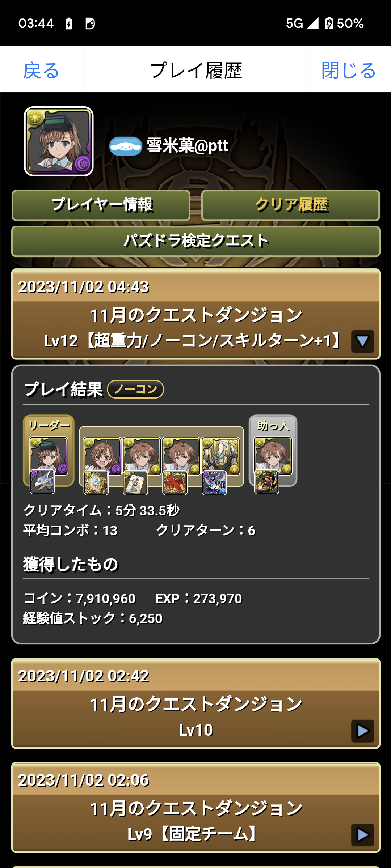Image resolution: width=391 pixels, height=868 pixels.
Task: Tap the helper monster icon under 助っ人
Action: [273, 456]
